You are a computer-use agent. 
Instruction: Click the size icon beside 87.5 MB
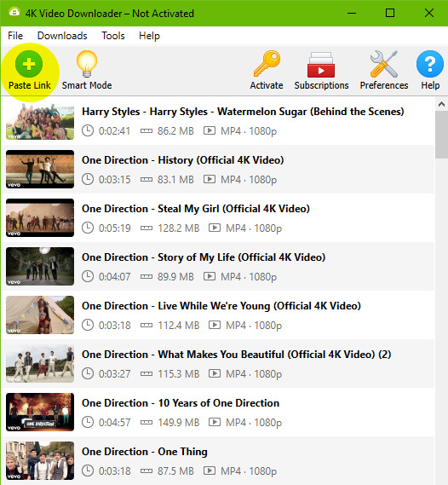point(146,471)
